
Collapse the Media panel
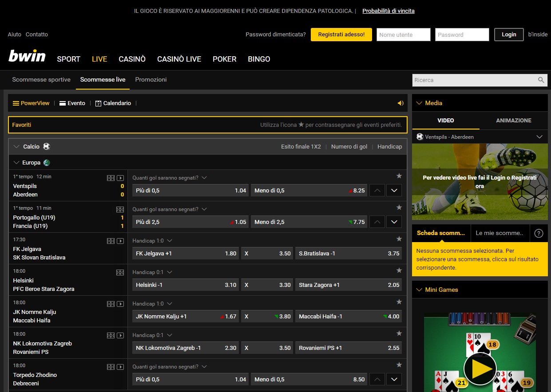pos(419,103)
